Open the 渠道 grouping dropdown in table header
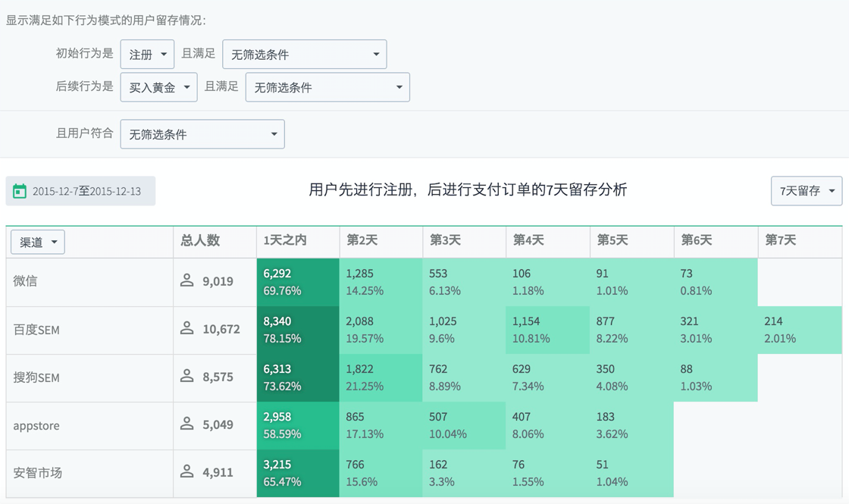 [x=38, y=242]
